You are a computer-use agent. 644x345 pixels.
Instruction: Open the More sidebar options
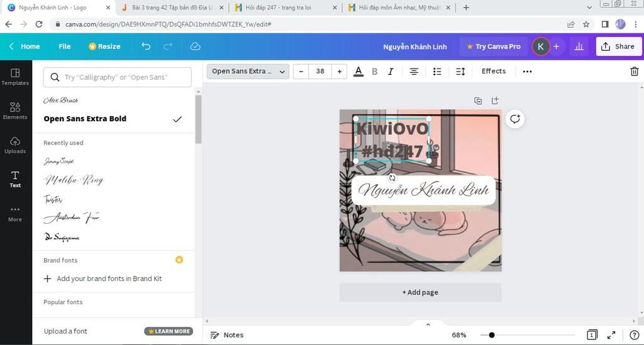[x=15, y=214]
